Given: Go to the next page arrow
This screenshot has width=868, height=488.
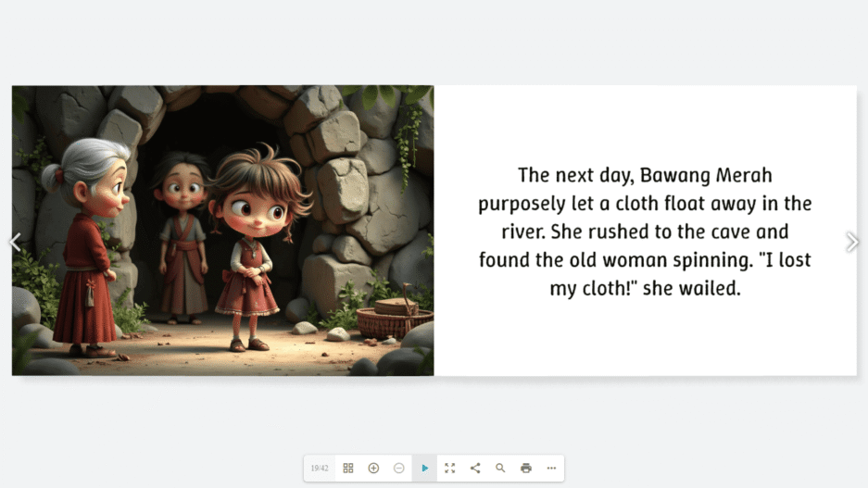Looking at the screenshot, I should click(x=852, y=242).
